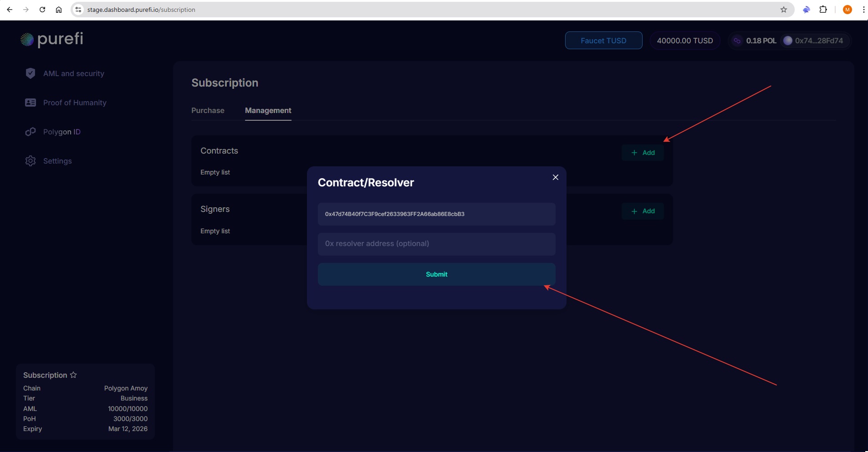
Task: Open the browser three-dot menu
Action: pyautogui.click(x=863, y=10)
